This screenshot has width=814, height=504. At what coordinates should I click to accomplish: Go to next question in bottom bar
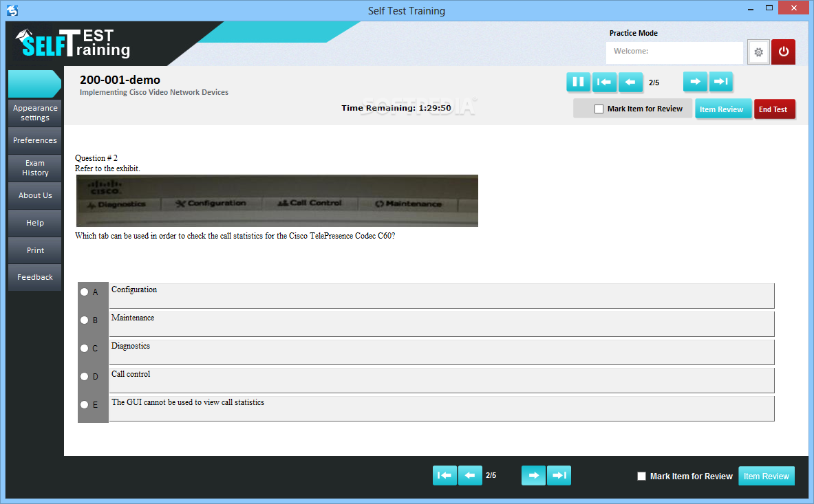pos(533,475)
